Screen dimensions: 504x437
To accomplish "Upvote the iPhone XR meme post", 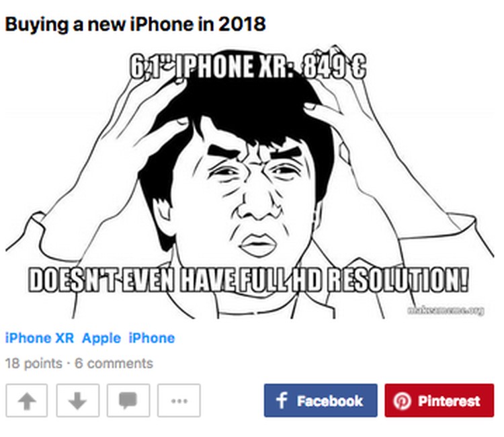I will click(27, 400).
